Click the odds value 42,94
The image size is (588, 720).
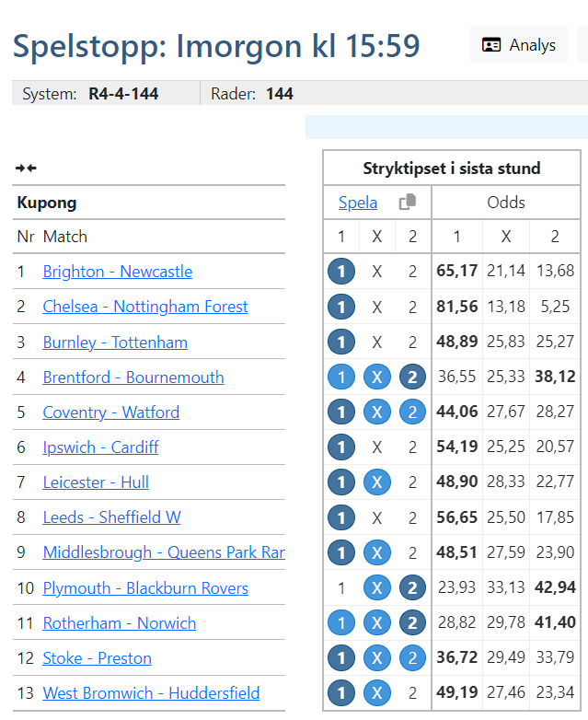click(x=555, y=586)
